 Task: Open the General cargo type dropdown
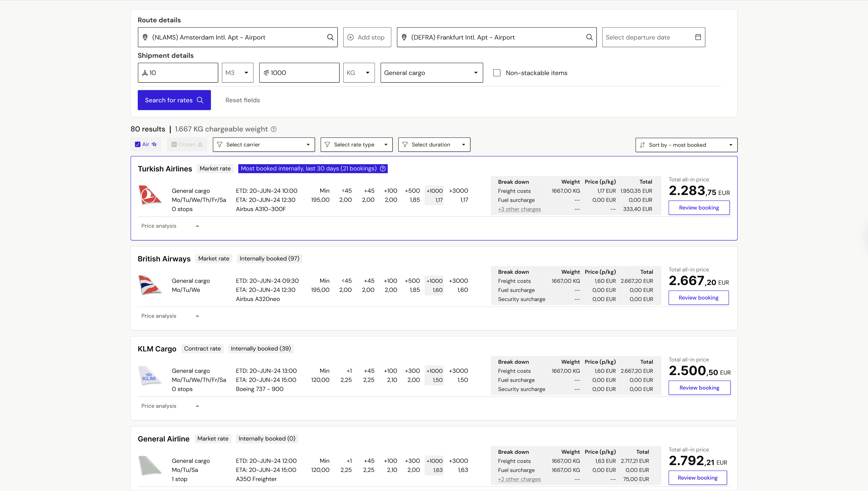coord(431,73)
